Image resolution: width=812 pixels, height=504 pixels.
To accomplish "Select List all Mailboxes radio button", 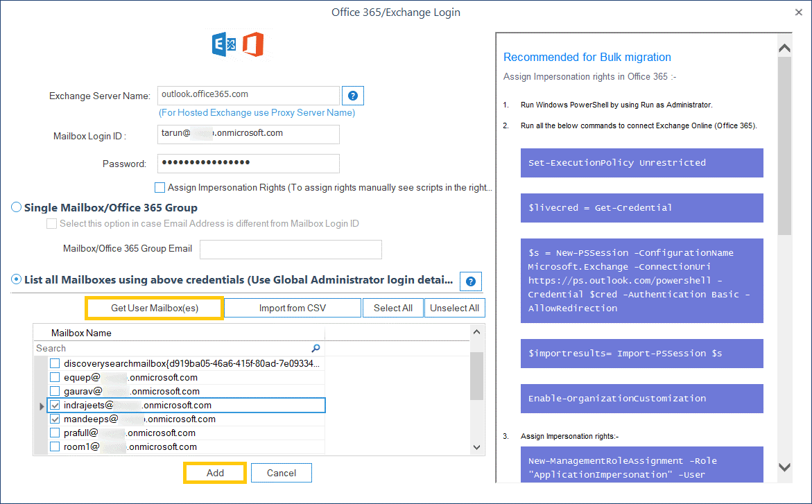I will click(x=17, y=279).
